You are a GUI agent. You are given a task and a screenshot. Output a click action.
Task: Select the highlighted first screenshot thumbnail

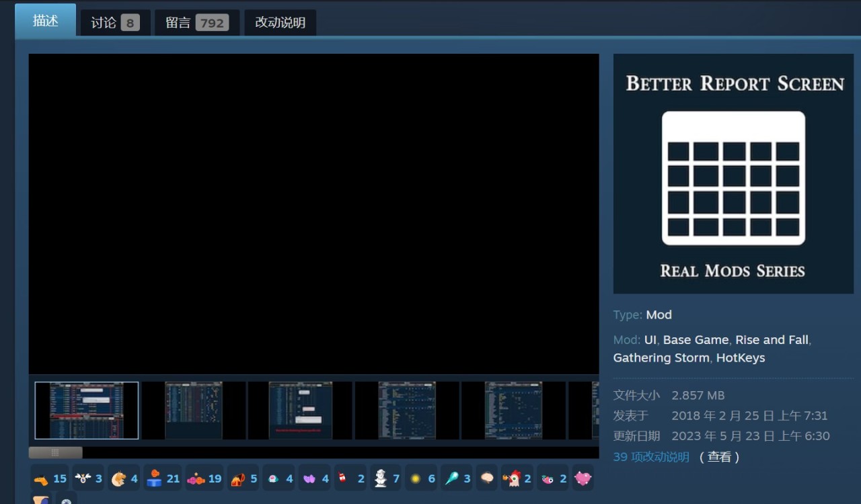[x=87, y=411]
